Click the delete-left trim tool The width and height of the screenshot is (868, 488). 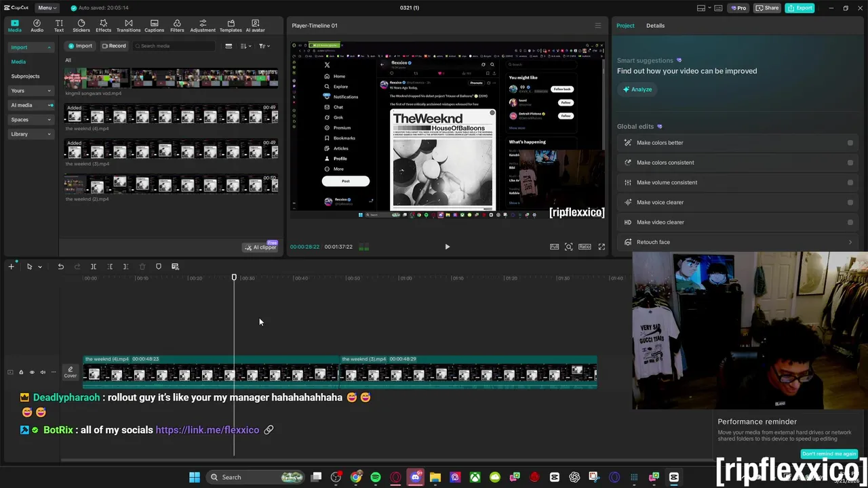pos(110,266)
